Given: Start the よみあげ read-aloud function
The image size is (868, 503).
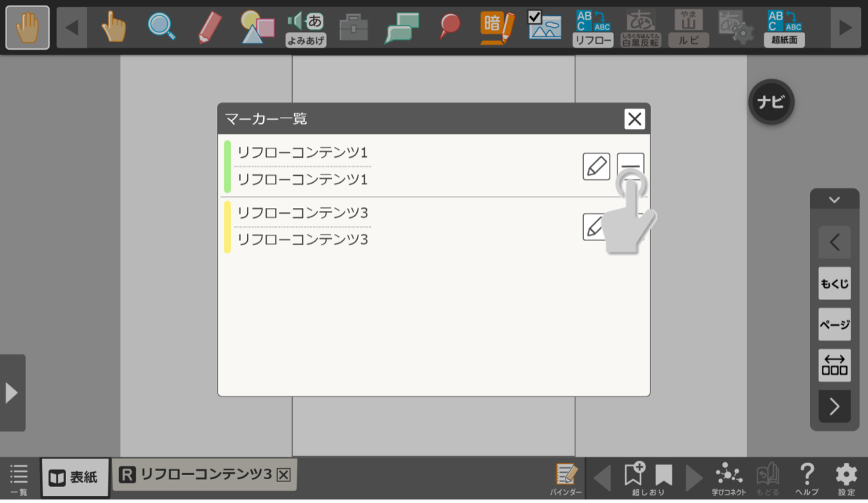Looking at the screenshot, I should [x=306, y=27].
